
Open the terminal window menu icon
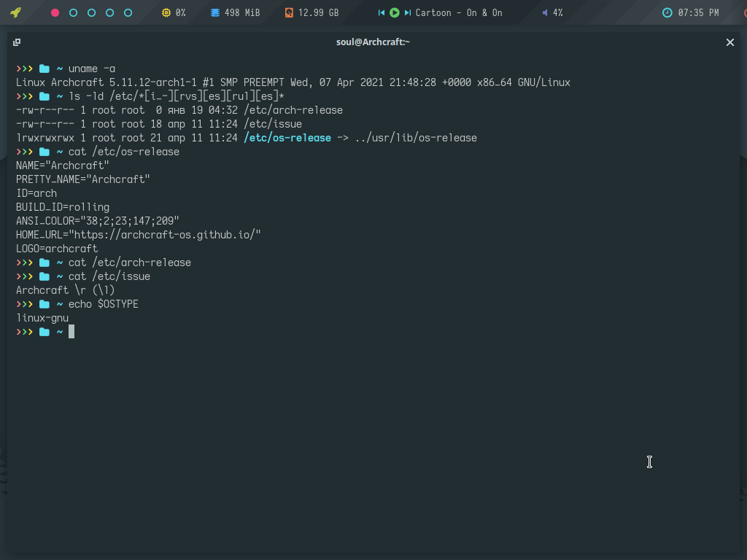(x=17, y=42)
